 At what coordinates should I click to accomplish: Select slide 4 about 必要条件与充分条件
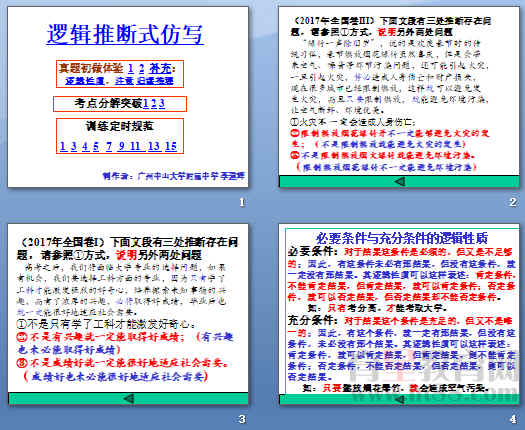[x=399, y=314]
